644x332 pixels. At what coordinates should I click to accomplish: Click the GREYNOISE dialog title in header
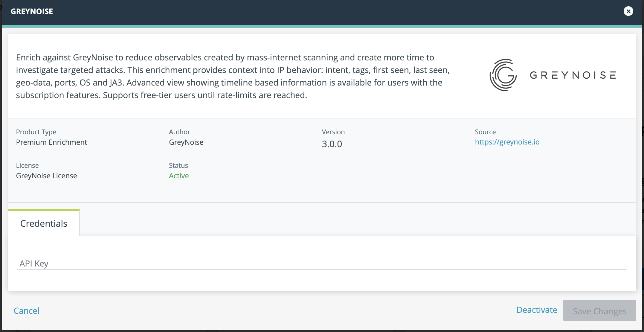pos(32,11)
